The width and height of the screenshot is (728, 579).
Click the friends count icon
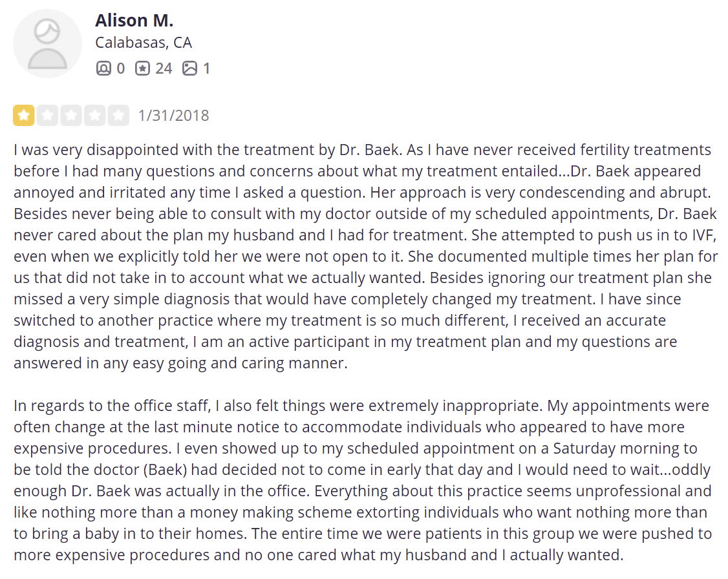point(103,68)
